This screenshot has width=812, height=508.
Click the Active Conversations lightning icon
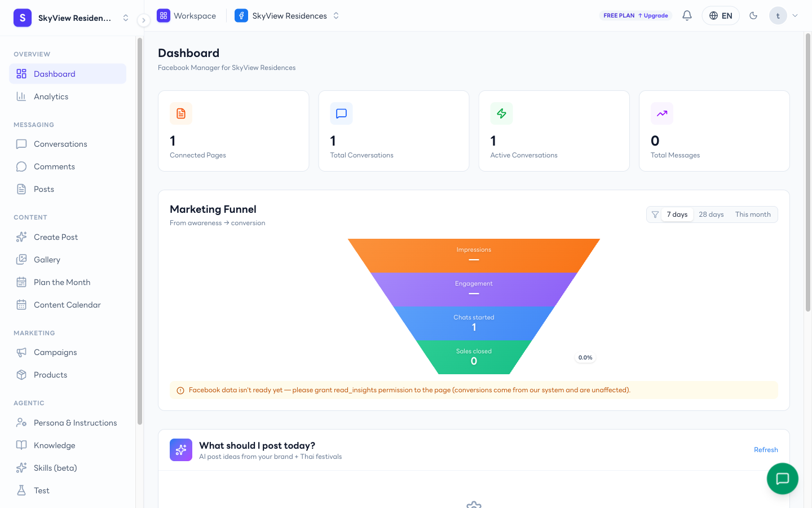click(501, 113)
